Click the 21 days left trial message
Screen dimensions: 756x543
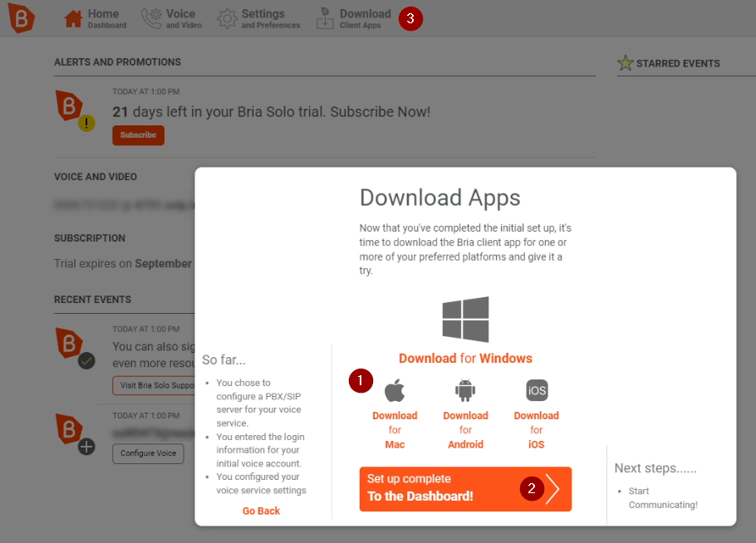tap(272, 112)
